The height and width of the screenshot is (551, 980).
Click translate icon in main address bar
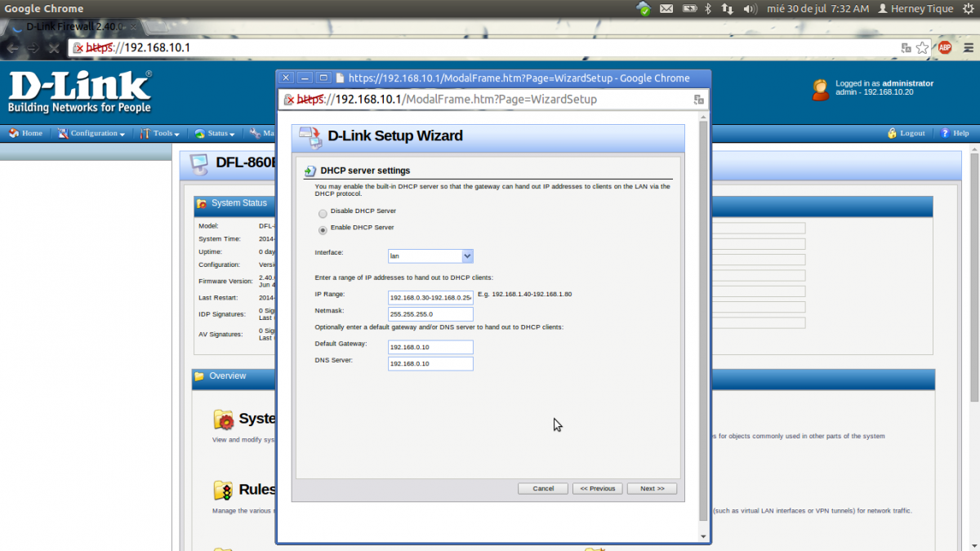[905, 48]
